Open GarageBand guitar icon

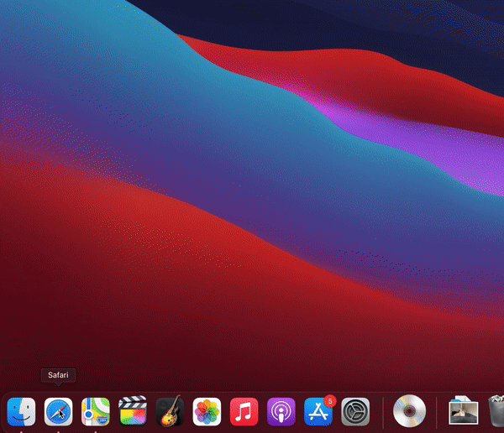170,412
